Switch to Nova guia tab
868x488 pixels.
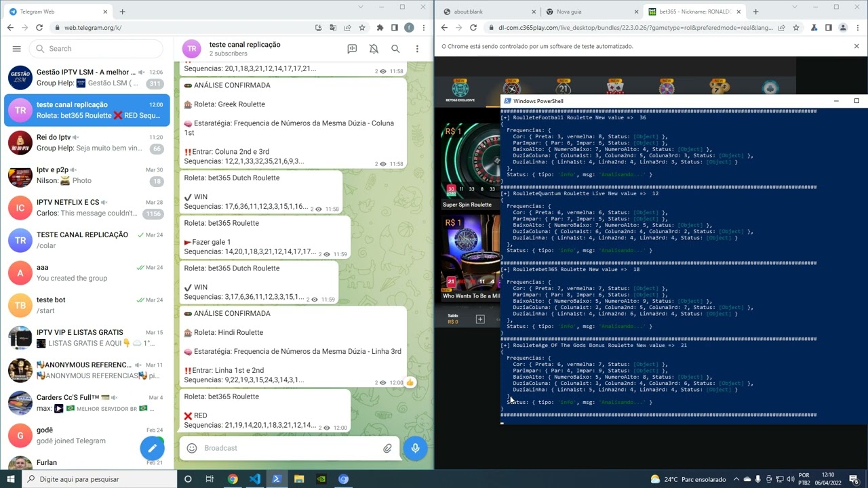coord(591,12)
